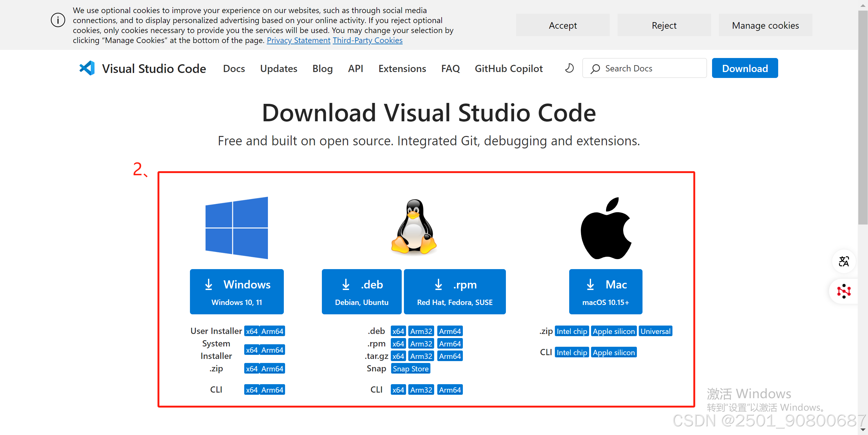Toggle the dark theme moon icon

click(x=569, y=68)
